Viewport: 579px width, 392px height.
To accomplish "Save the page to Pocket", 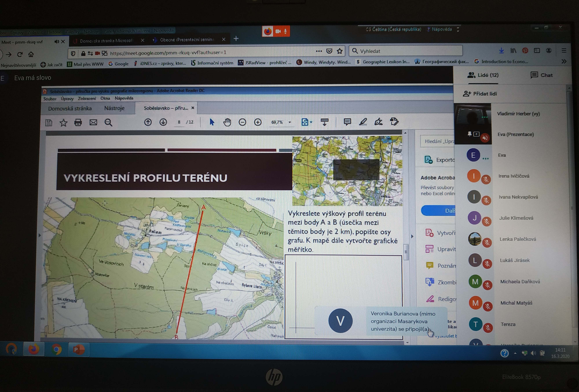I will coord(329,51).
